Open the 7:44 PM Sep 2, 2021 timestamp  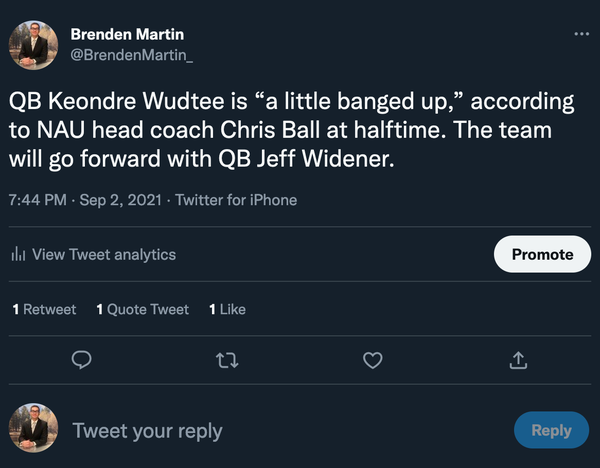tap(83, 200)
